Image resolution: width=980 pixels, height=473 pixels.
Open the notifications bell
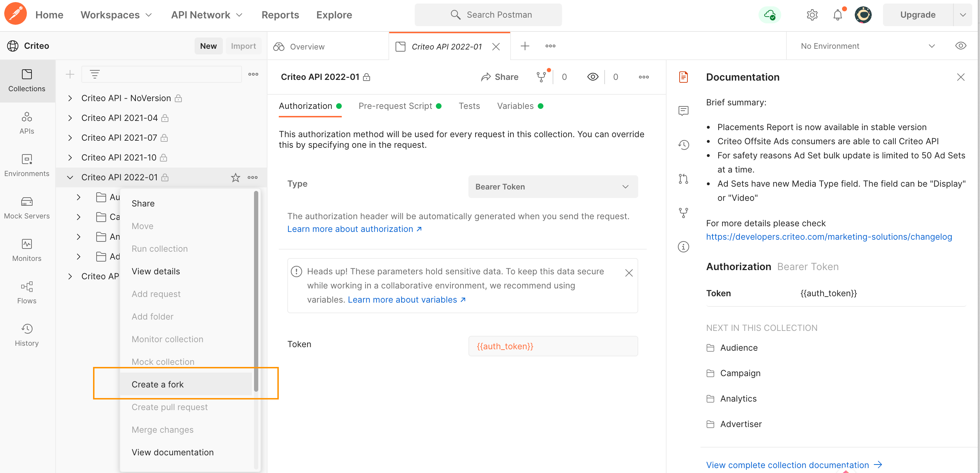838,15
